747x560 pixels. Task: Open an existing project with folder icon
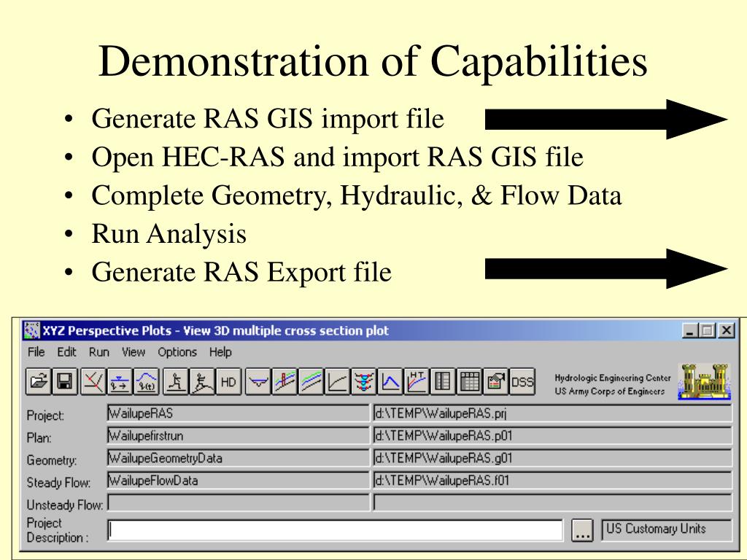(x=39, y=381)
